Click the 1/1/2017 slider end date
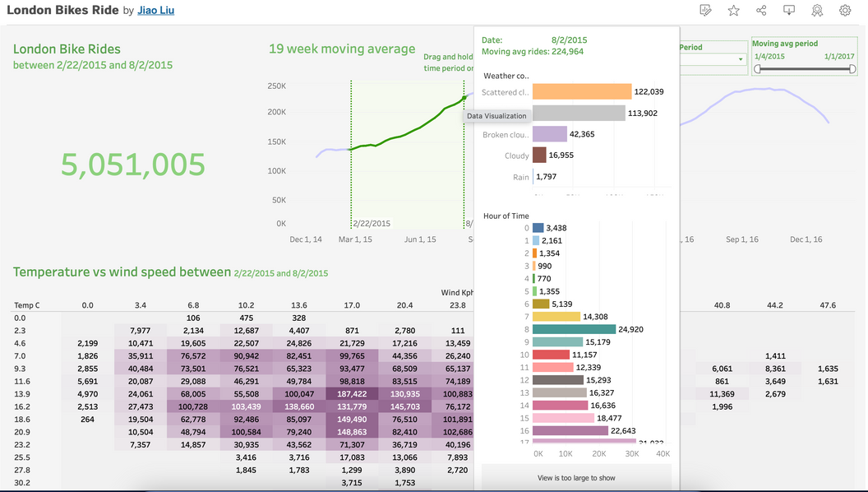 839,56
